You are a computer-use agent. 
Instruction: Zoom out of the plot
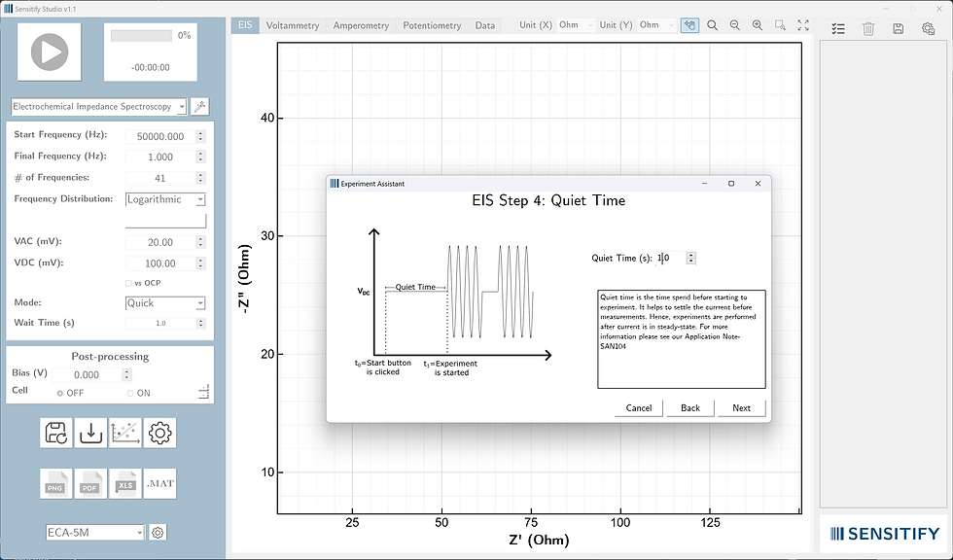[x=735, y=25]
